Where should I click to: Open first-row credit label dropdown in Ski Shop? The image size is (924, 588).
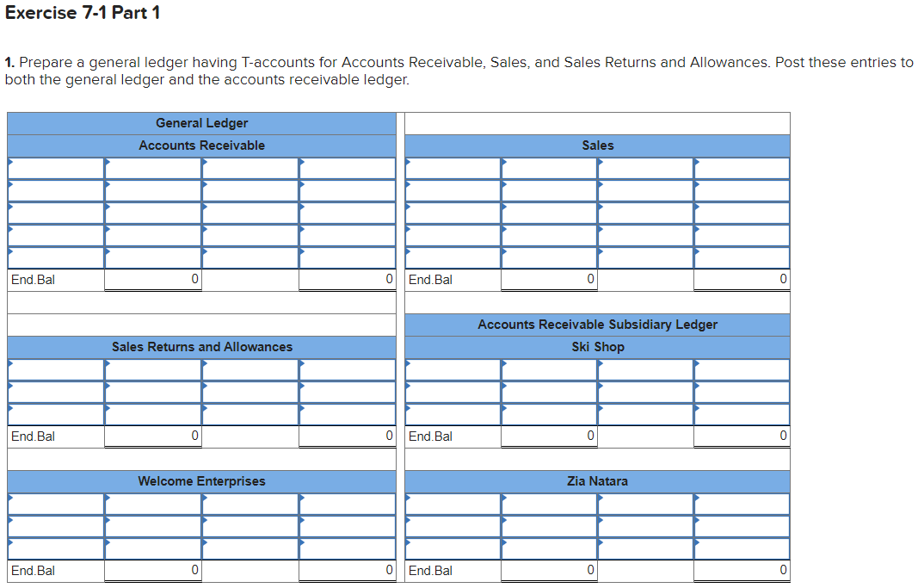[645, 370]
